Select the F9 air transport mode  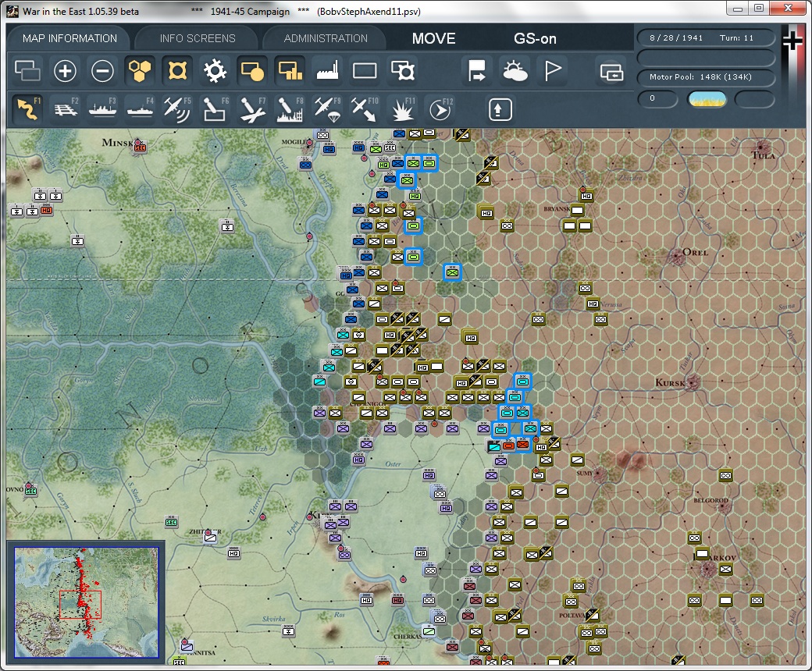pos(327,109)
